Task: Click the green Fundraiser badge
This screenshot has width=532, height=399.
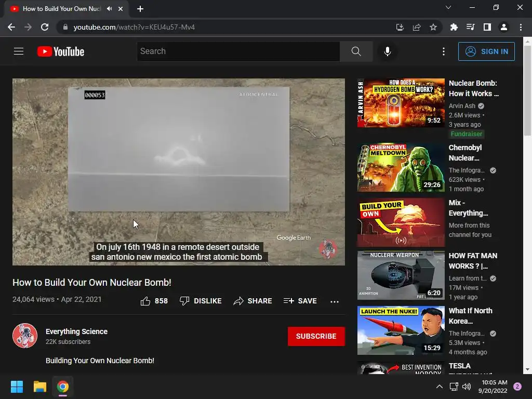Action: pos(467,134)
